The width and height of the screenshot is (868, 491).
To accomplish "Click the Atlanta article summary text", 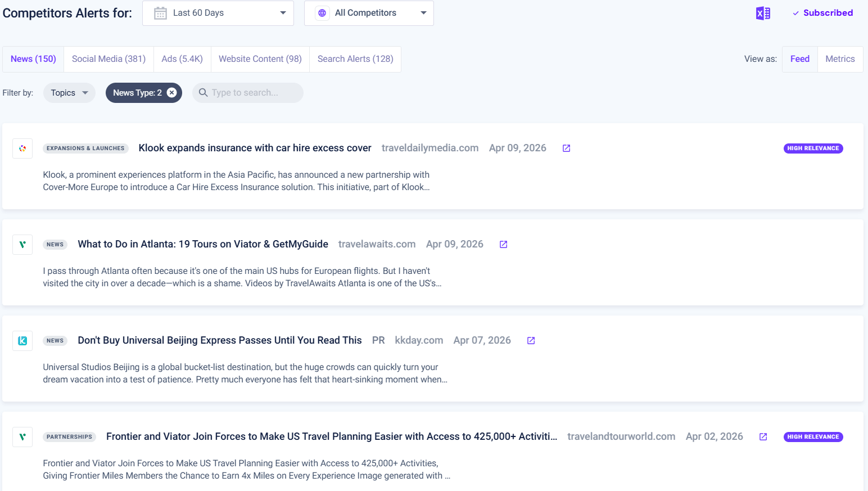I will (x=242, y=277).
